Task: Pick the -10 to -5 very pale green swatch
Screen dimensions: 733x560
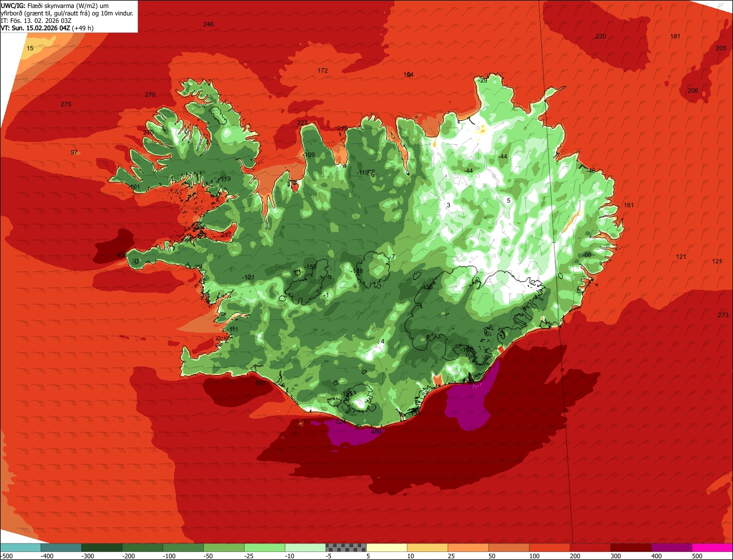Action: coord(305,547)
